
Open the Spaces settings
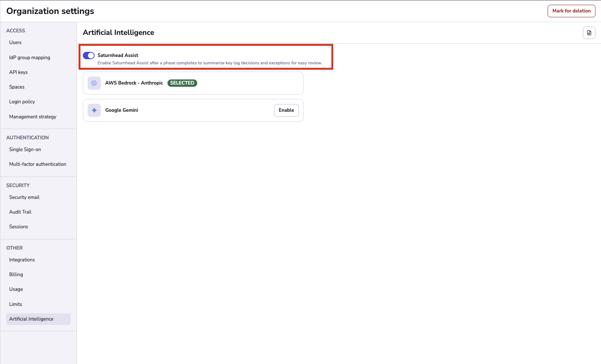[x=17, y=87]
